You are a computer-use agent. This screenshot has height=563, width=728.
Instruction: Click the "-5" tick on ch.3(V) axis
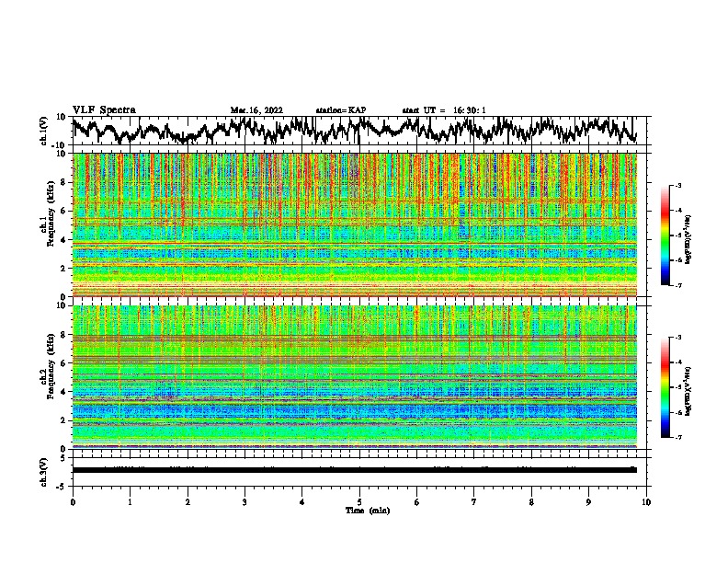(x=63, y=487)
